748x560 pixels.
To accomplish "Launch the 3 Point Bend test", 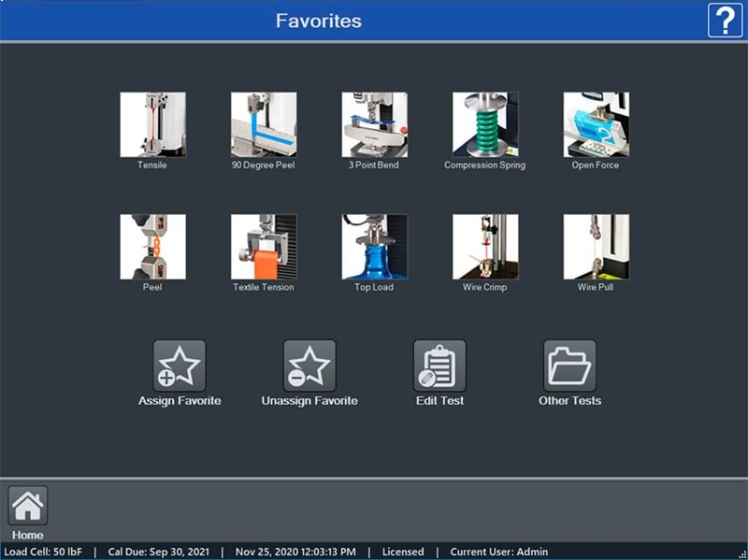I will point(374,124).
